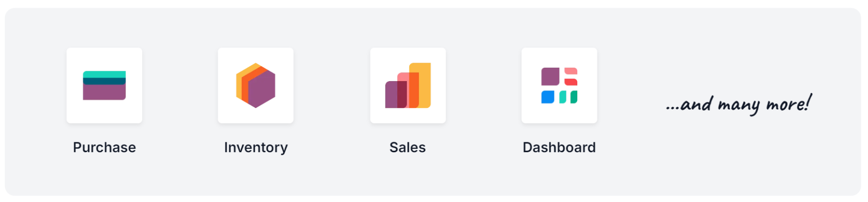Click the Dashboard text label
The image size is (868, 202).
pyautogui.click(x=559, y=147)
